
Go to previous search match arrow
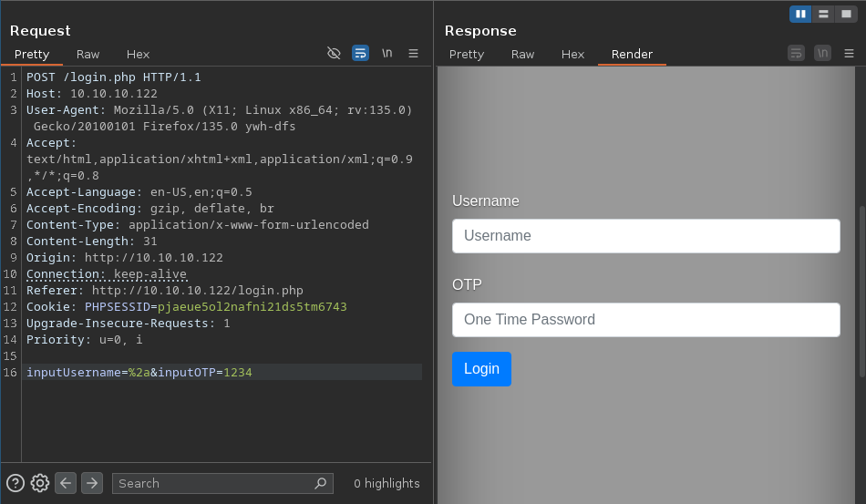pyautogui.click(x=66, y=483)
